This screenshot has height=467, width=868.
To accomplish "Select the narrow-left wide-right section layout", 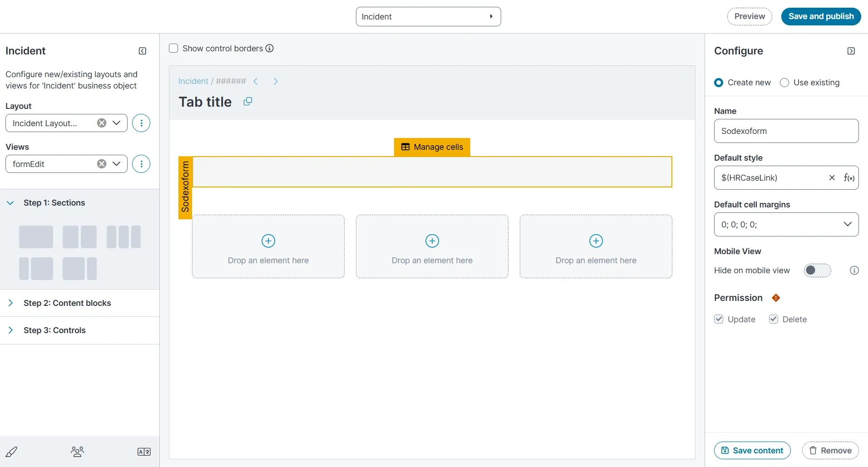I will pos(36,269).
